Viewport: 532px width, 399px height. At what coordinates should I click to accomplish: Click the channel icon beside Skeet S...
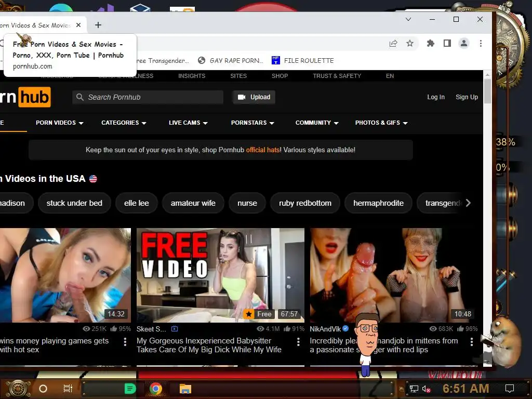[x=175, y=329]
